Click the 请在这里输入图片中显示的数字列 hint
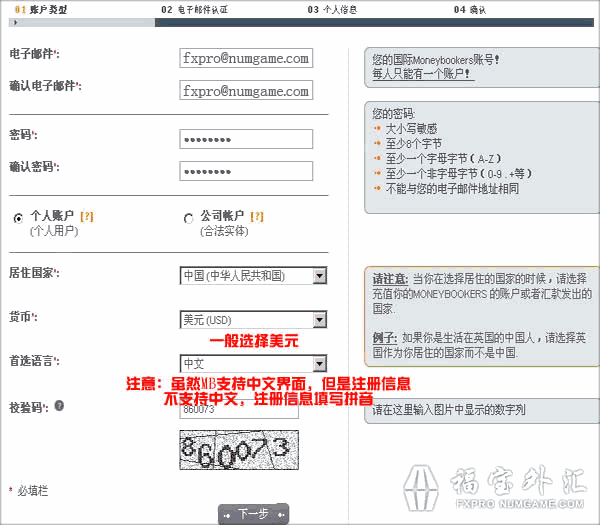Screen dimensions: 600x525 point(449,410)
